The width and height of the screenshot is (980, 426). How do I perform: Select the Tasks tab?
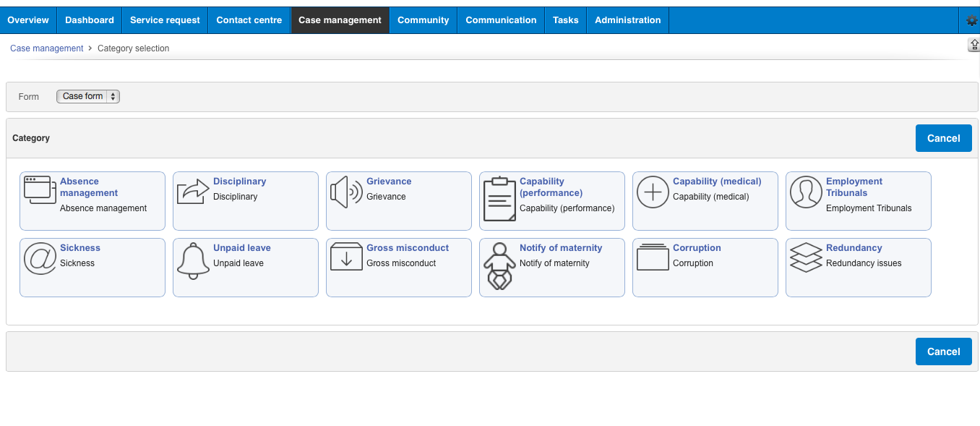565,20
